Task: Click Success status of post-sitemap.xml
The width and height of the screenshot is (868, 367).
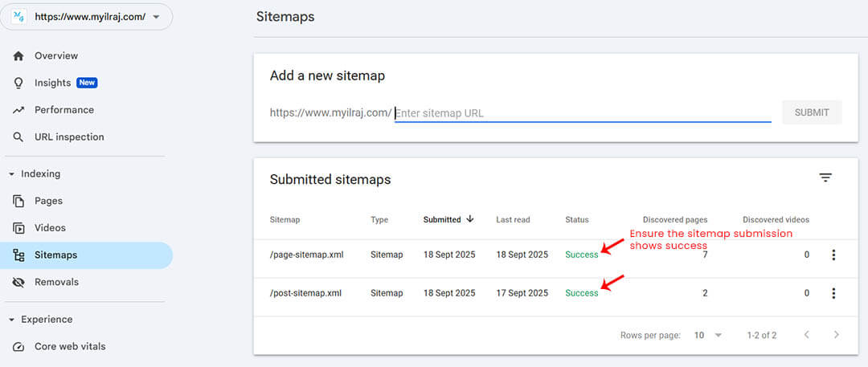Action: coord(582,293)
